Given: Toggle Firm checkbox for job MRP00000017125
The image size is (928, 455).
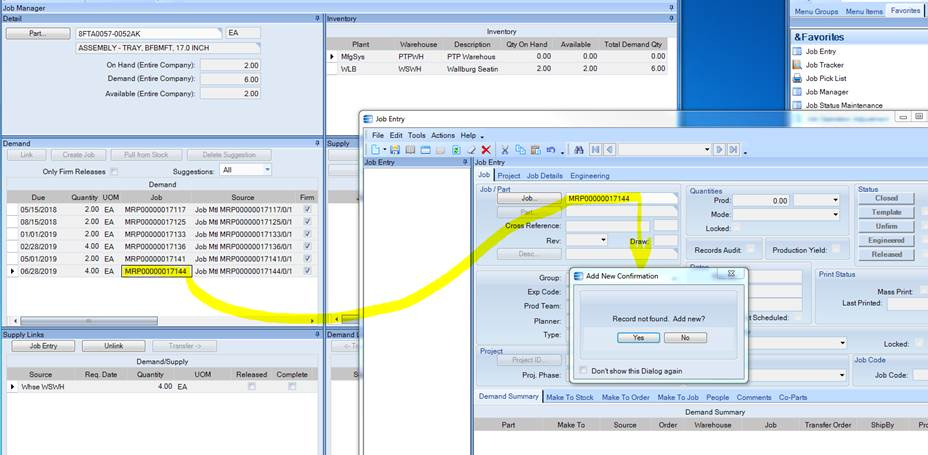Looking at the screenshot, I should click(307, 222).
